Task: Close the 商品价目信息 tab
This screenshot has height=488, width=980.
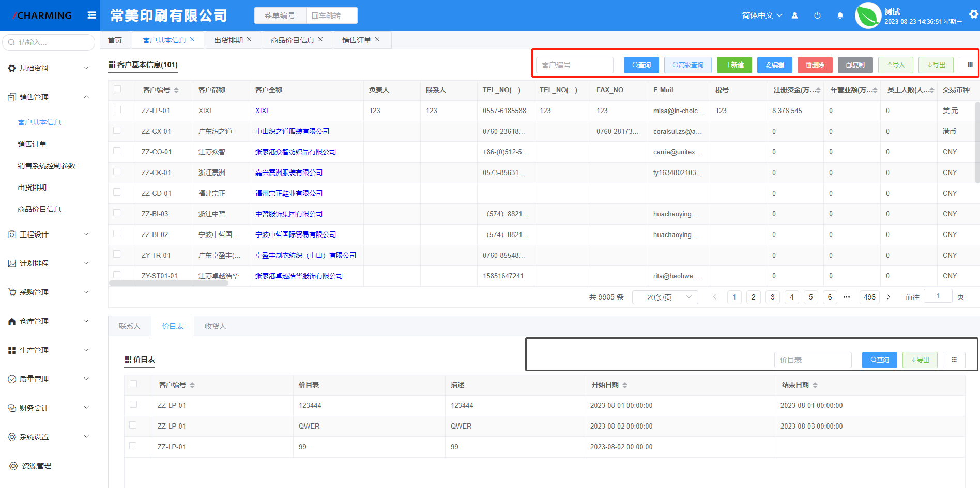Action: point(320,39)
